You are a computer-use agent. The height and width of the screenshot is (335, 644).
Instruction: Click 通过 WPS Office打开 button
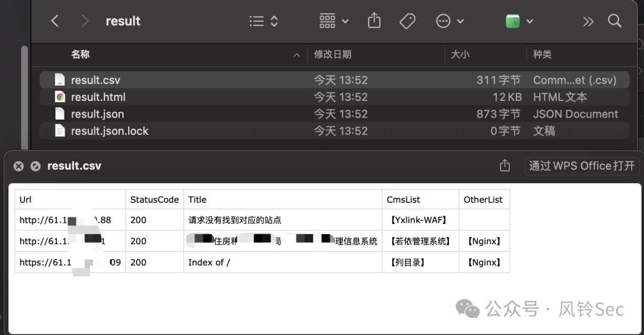point(581,166)
